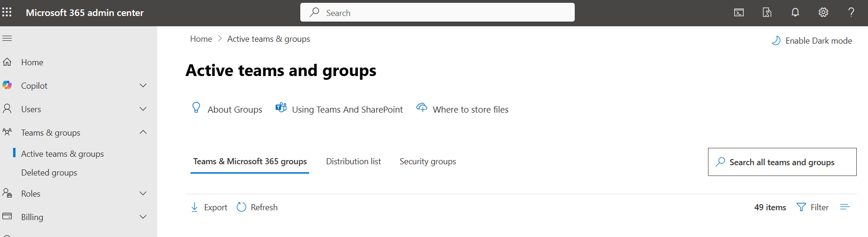Viewport: 868px width, 237px height.
Task: Toggle Enable Dark mode
Action: [812, 41]
